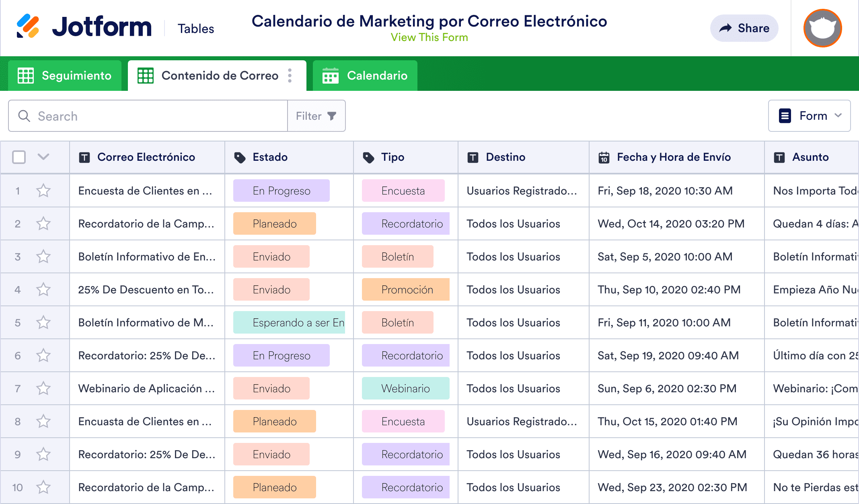The image size is (859, 504).
Task: Check the select-all checkbox above the rows
Action: (x=18, y=157)
